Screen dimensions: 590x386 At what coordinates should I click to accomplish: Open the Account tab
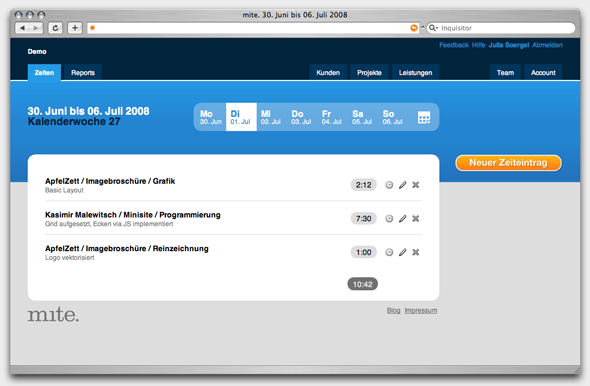tap(543, 72)
